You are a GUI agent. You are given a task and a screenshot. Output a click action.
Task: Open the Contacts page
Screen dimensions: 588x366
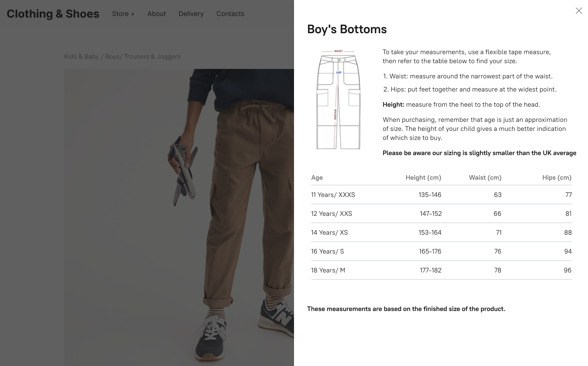tap(230, 14)
